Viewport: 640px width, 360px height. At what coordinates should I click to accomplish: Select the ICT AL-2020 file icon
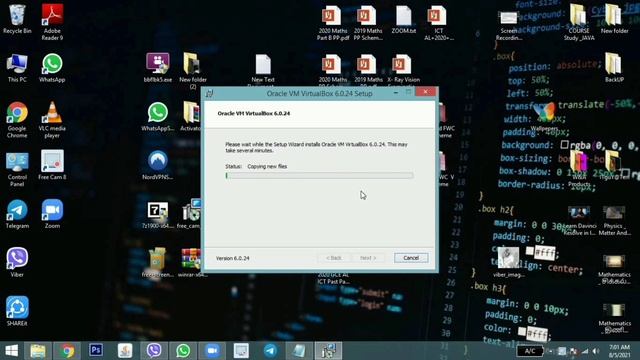[x=438, y=23]
